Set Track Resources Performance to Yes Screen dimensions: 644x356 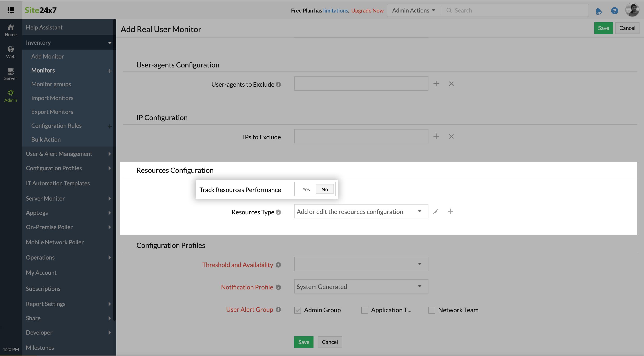pyautogui.click(x=306, y=189)
